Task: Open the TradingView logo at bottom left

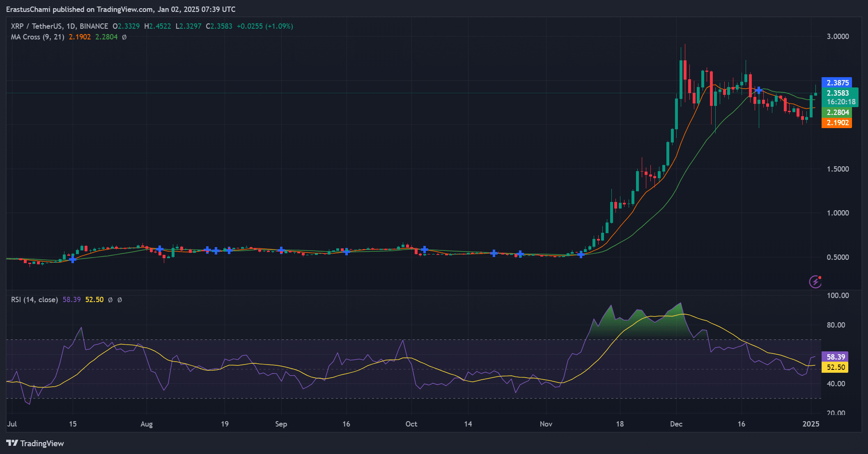Action: (x=35, y=443)
